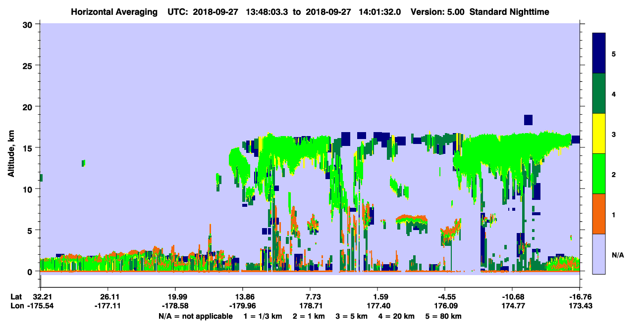This screenshot has width=644, height=330.
Task: Click latitude value 7.73
Action: 310,297
